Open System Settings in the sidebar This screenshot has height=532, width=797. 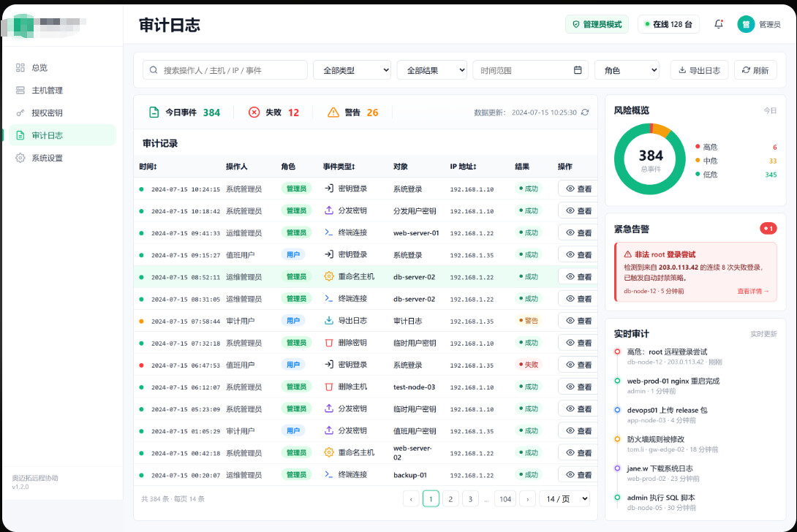63,158
